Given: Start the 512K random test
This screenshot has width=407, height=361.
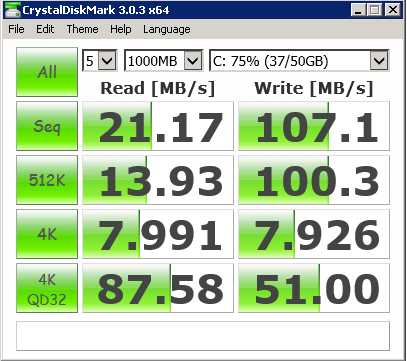Looking at the screenshot, I should pyautogui.click(x=47, y=180).
